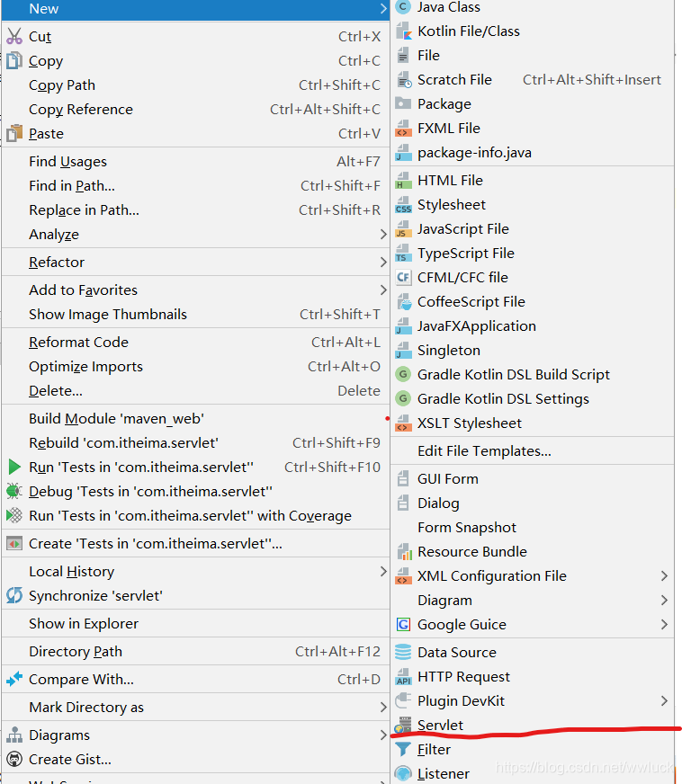Choose Copy Reference entry
682x784 pixels.
point(195,109)
